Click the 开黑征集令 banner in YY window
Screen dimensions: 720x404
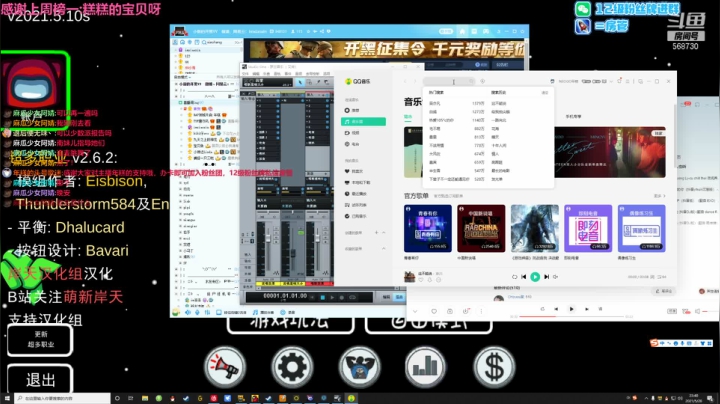(385, 49)
